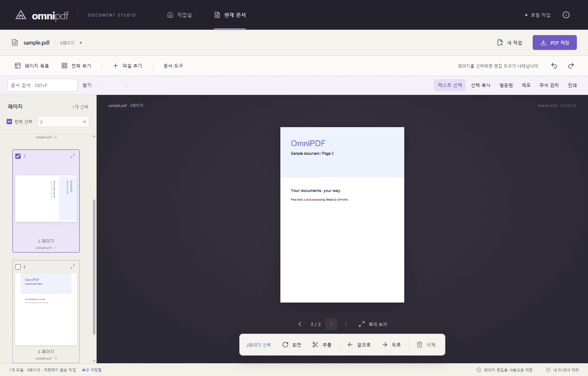Image resolution: width=588 pixels, height=376 pixels.
Task: Expand page 2 thumbnail view icon
Action: [73, 156]
